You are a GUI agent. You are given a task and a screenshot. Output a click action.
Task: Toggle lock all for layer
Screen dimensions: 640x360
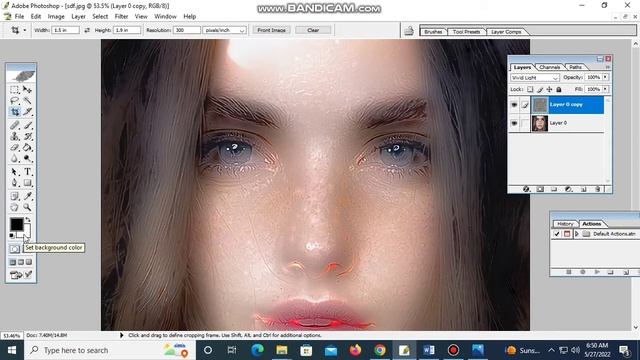(x=559, y=89)
